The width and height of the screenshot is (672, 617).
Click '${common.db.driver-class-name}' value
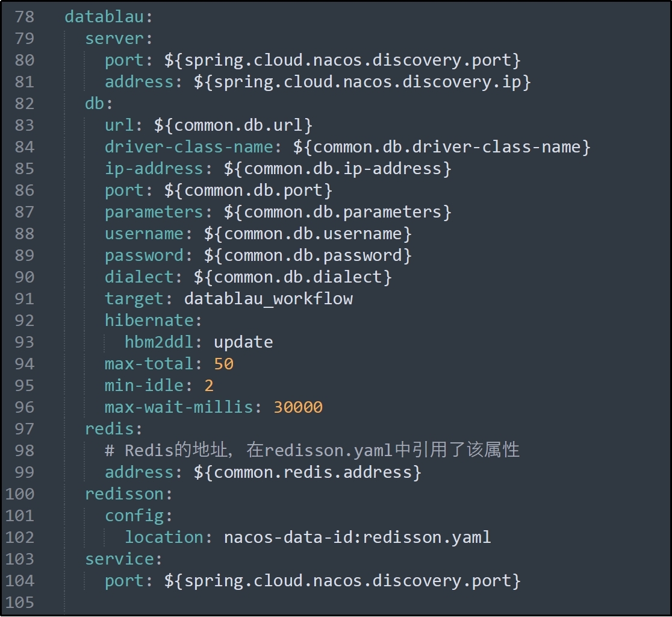(x=441, y=147)
